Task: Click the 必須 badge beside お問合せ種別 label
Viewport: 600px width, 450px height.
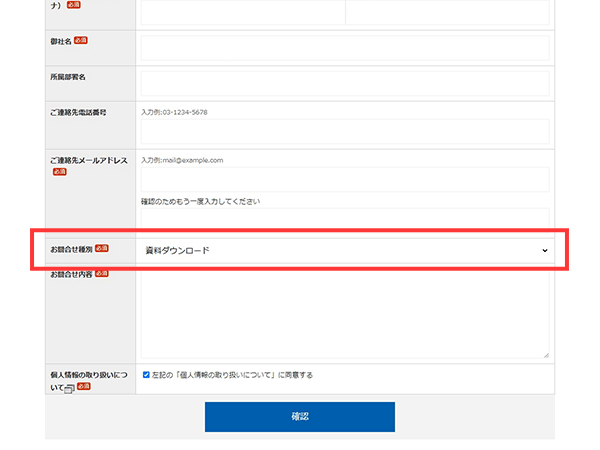Action: click(101, 248)
